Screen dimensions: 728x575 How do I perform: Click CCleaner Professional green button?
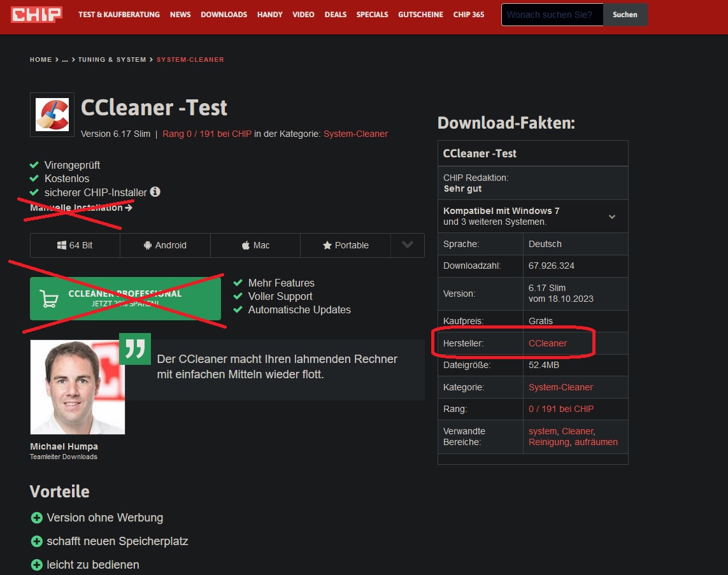(x=125, y=299)
